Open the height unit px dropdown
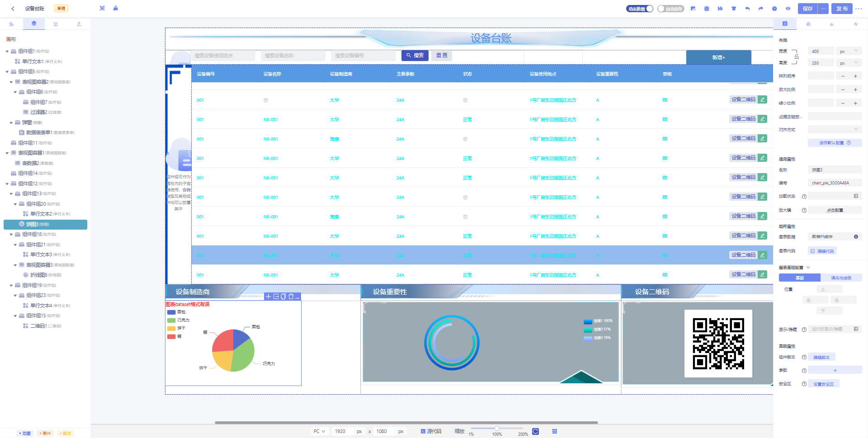Screen dimensions: 868x438 pos(849,63)
